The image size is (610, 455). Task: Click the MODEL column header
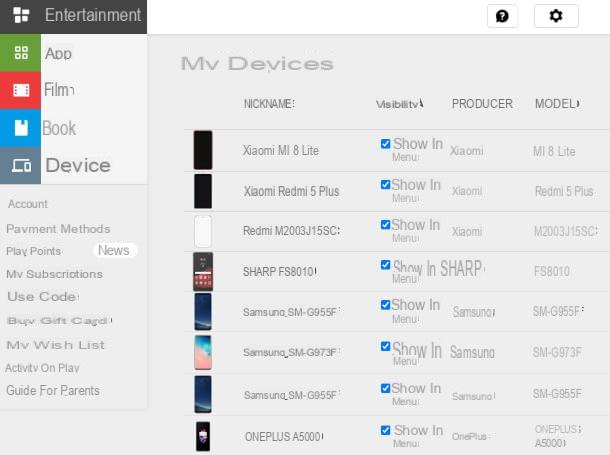[557, 104]
